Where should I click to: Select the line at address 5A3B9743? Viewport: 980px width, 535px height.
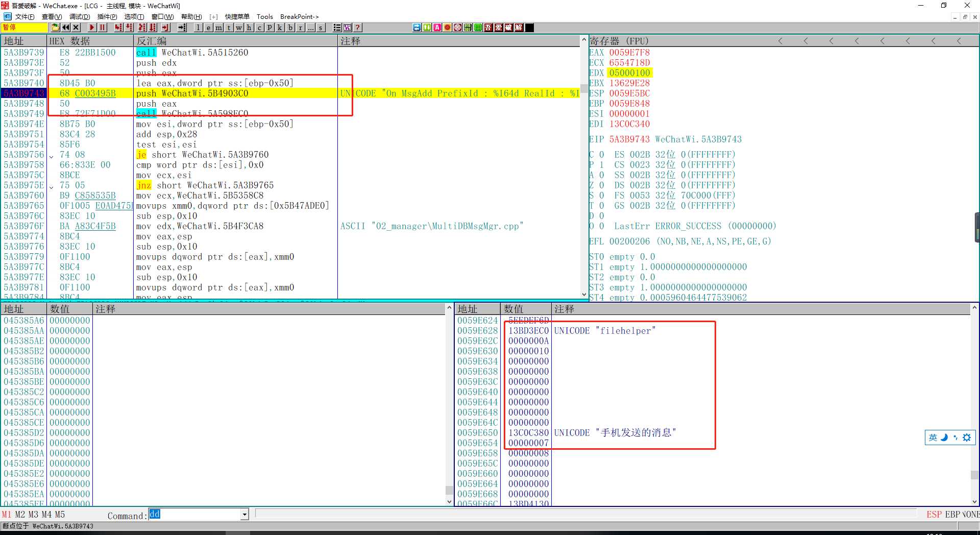click(x=291, y=93)
